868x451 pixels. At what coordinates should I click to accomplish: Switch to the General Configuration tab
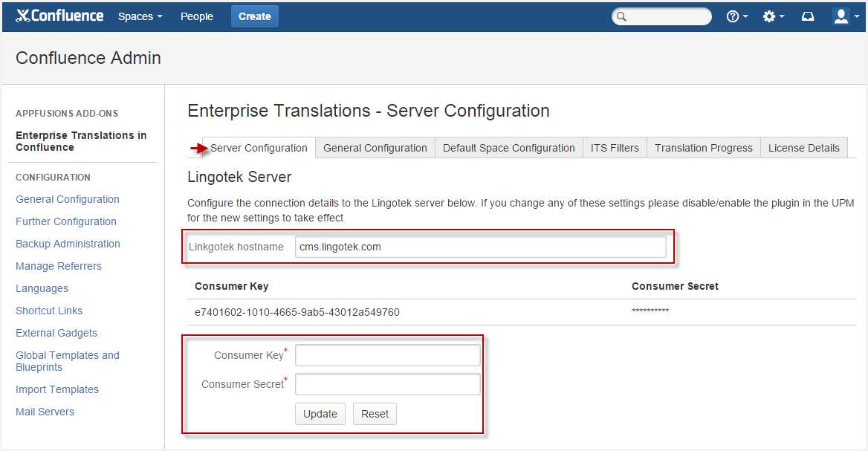(x=375, y=148)
